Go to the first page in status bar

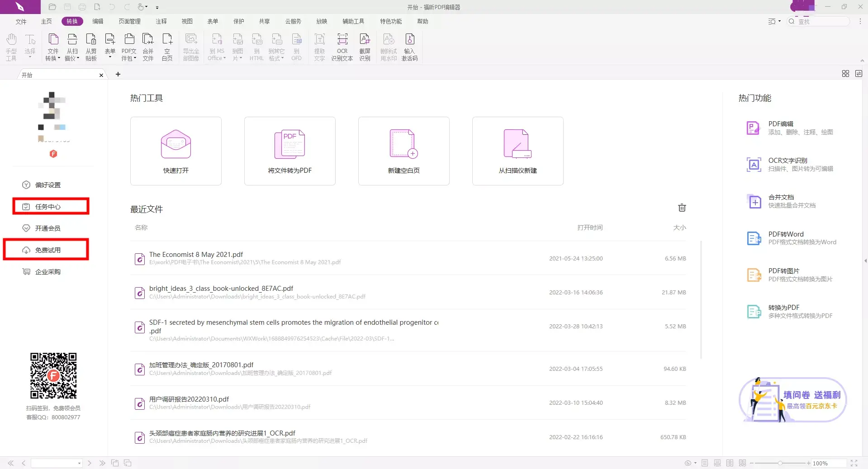tap(10, 463)
